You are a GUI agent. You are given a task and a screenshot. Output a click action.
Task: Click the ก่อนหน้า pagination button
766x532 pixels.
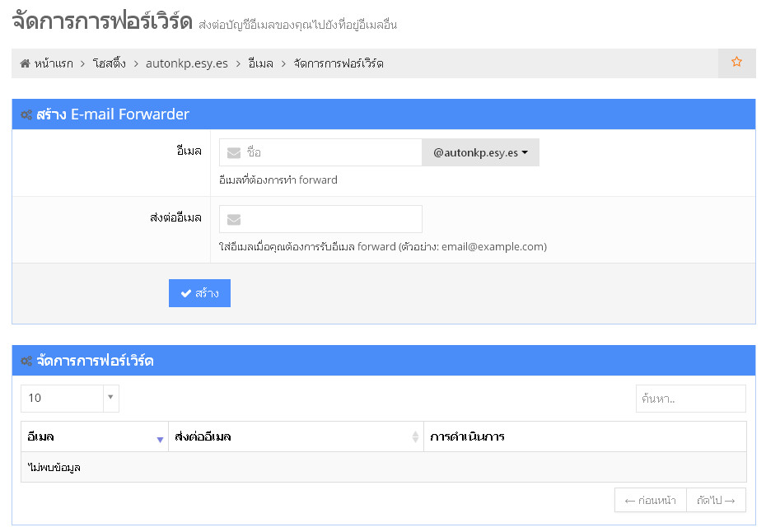651,500
